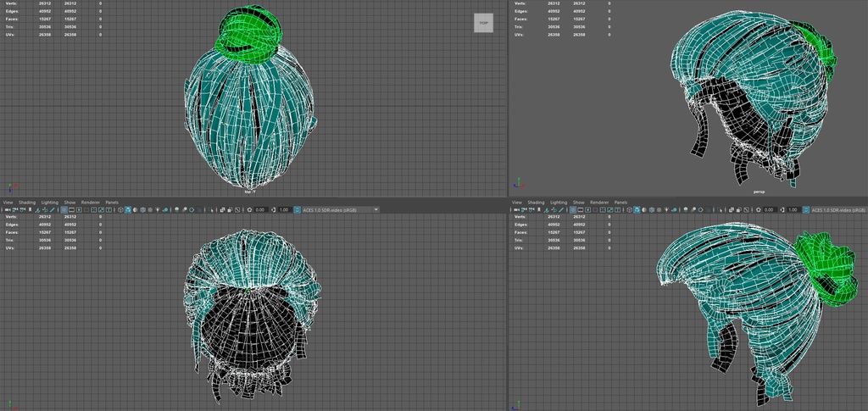The height and width of the screenshot is (411, 868).
Task: Click Exposure icon in left viewport toolbar
Action: pos(249,209)
